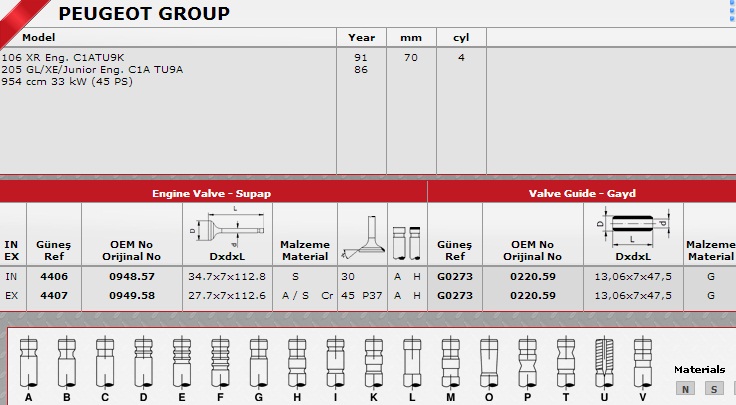The height and width of the screenshot is (405, 736).
Task: Click OEM number 0948.57
Action: click(132, 276)
